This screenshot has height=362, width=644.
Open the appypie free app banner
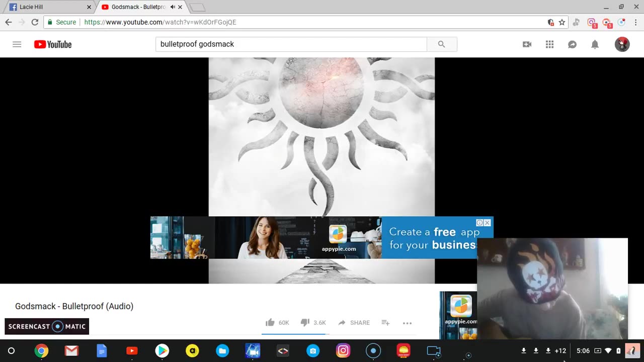click(x=321, y=237)
